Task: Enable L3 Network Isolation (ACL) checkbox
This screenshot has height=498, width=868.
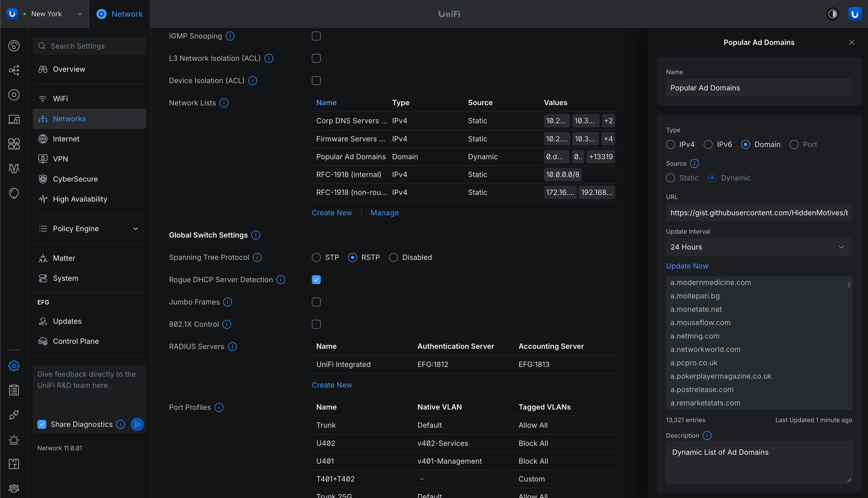Action: [x=316, y=58]
